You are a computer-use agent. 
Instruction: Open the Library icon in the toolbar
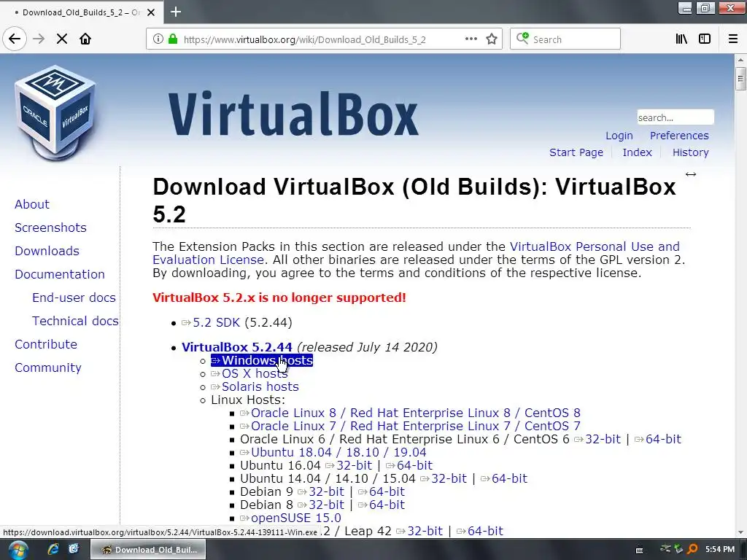pos(682,39)
